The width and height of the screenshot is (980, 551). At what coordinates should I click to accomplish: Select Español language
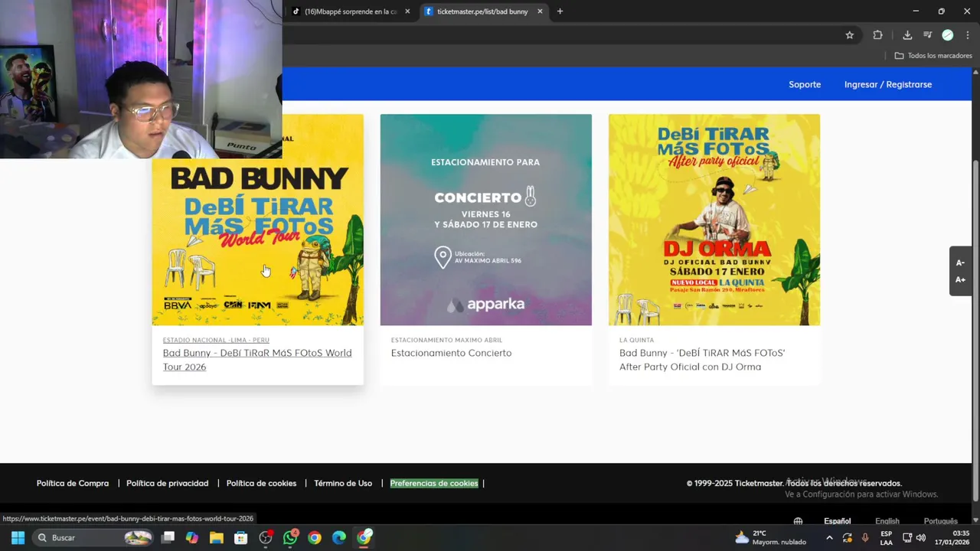[x=837, y=521]
